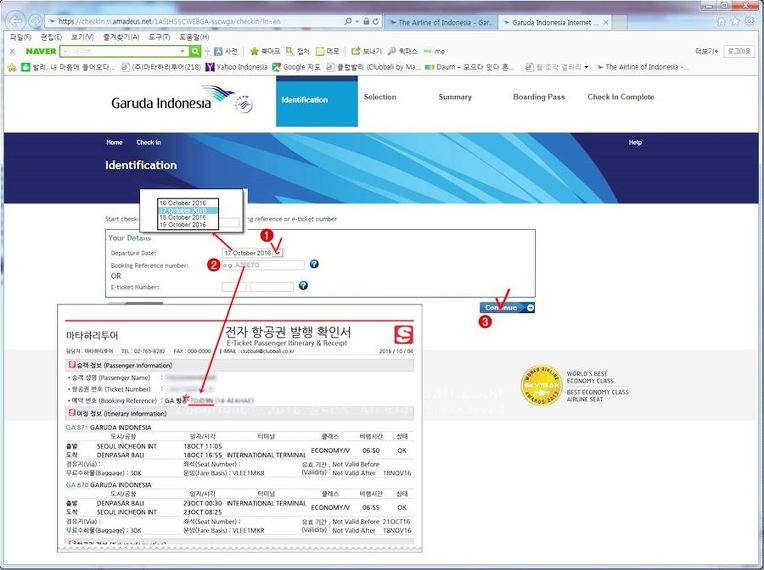Click the first E-ticket Number field
Image resolution: width=764 pixels, height=570 pixels.
click(234, 287)
